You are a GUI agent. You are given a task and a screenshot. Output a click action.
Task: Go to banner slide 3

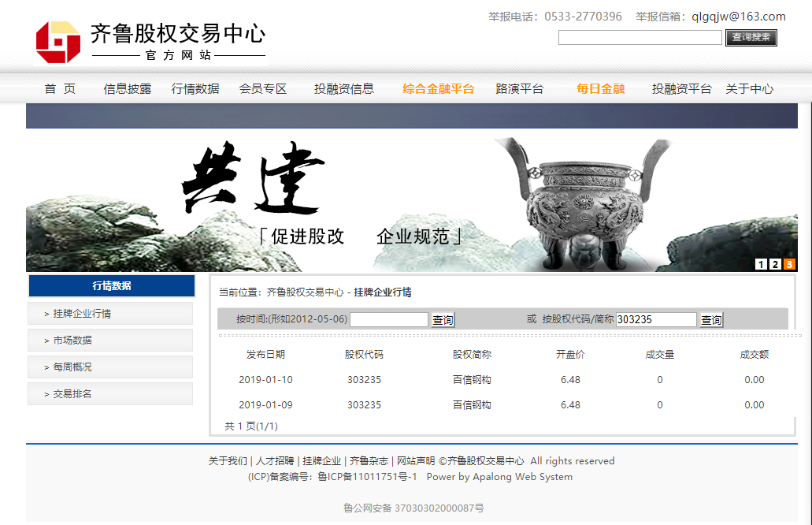click(x=788, y=264)
